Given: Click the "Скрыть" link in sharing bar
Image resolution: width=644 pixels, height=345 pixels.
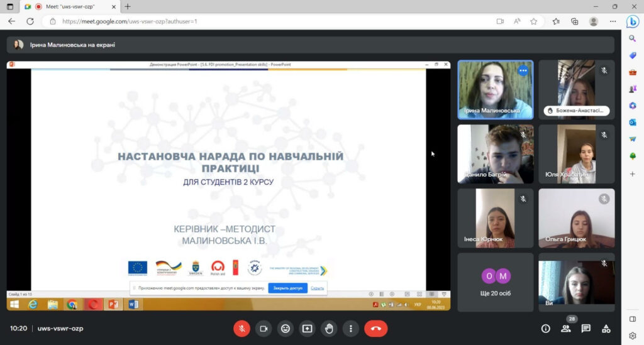Looking at the screenshot, I should 318,288.
